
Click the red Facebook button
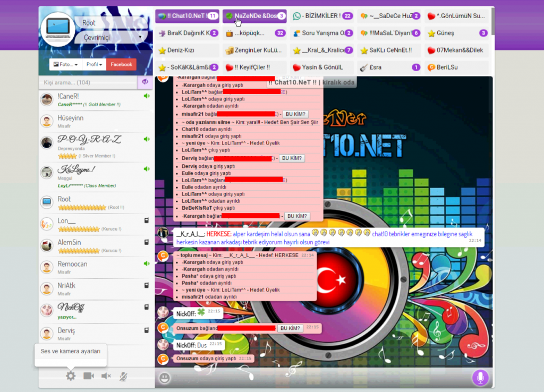[121, 64]
